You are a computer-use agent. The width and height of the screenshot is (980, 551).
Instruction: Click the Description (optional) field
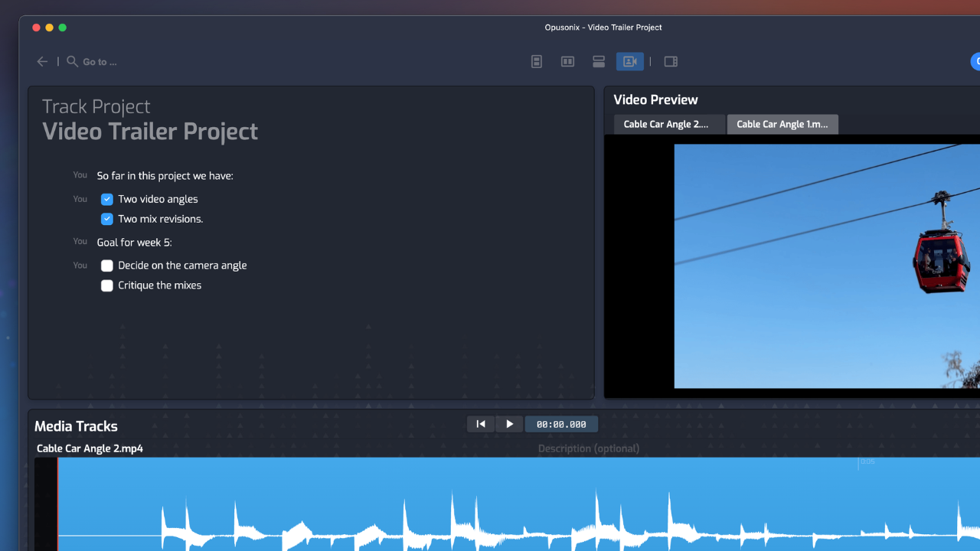pos(588,448)
